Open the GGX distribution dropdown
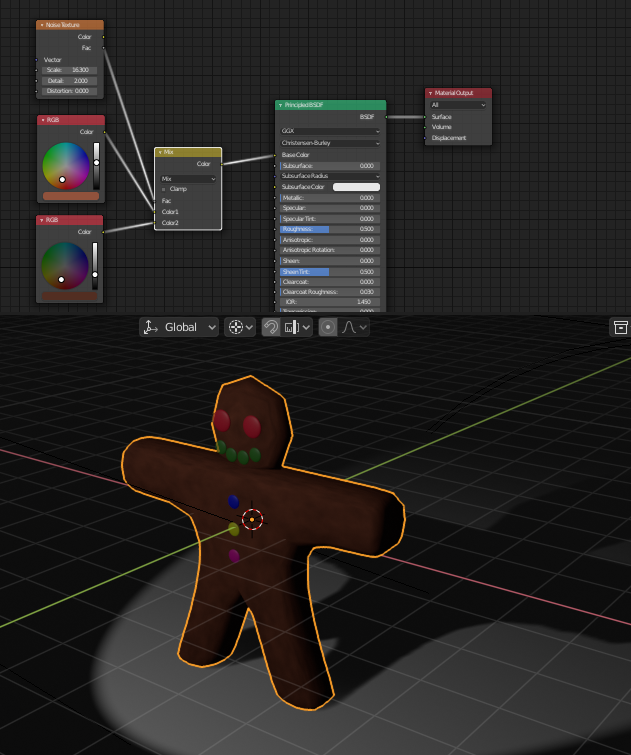Viewport: 631px width, 755px height. click(x=330, y=131)
